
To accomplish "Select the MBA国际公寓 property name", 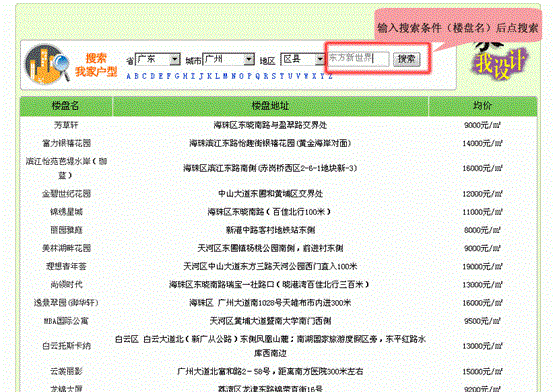I will (x=66, y=321).
